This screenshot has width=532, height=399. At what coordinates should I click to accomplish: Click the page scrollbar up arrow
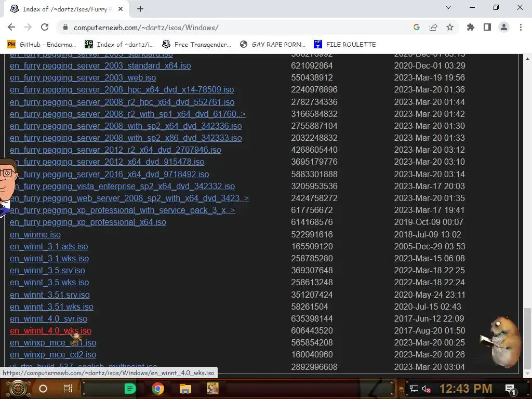point(527,59)
